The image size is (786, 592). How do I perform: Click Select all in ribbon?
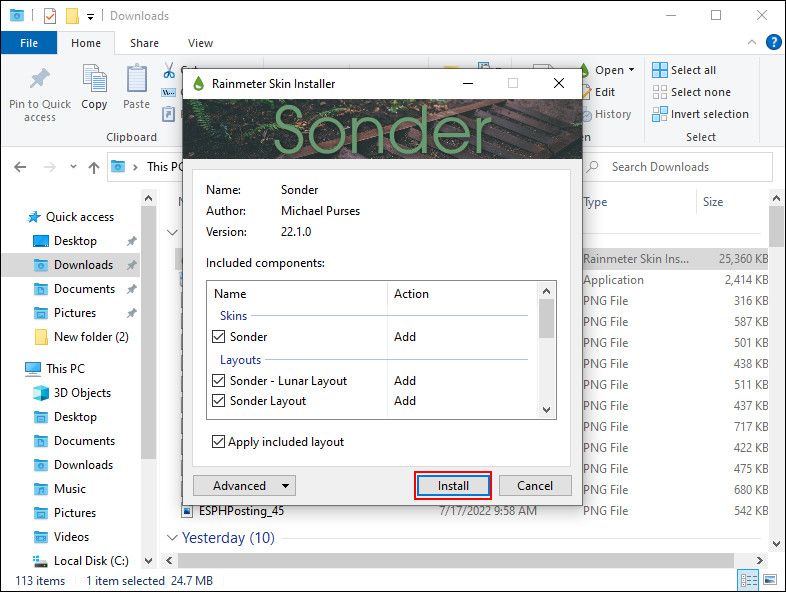(684, 70)
